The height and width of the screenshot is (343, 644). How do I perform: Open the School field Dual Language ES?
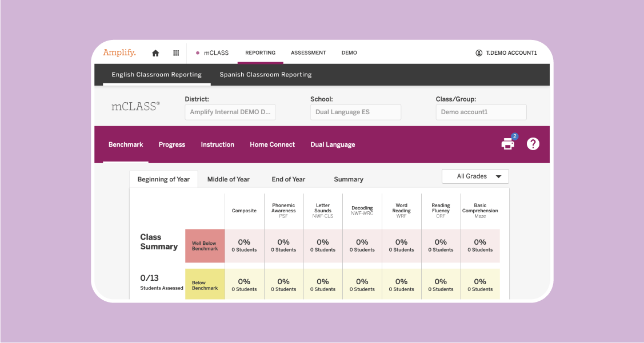point(355,112)
